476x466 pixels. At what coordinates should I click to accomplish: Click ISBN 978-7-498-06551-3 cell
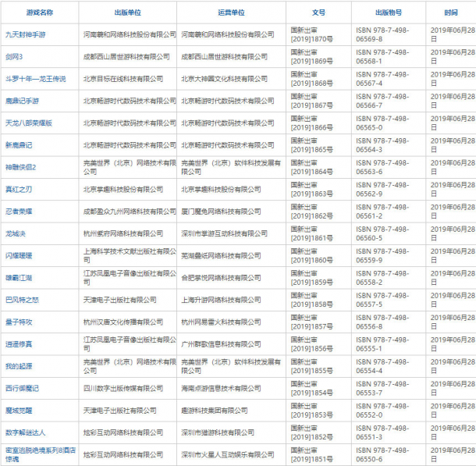coord(382,432)
